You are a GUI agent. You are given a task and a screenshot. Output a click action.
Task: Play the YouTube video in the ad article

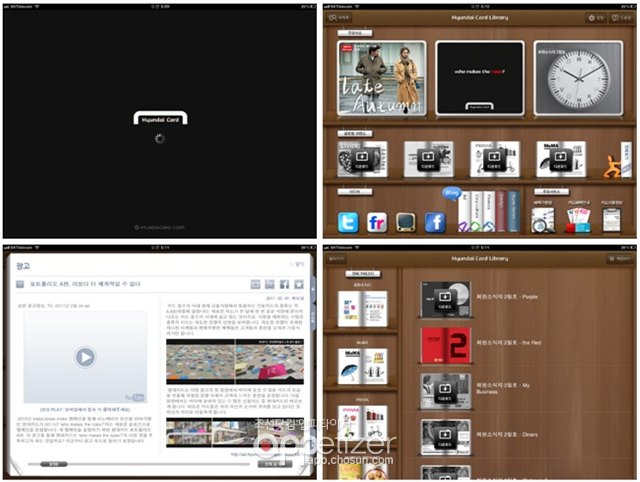pyautogui.click(x=85, y=357)
